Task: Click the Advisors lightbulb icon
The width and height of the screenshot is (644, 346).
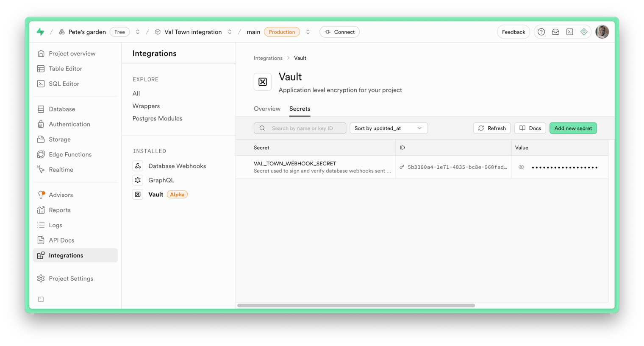Action: click(x=41, y=195)
